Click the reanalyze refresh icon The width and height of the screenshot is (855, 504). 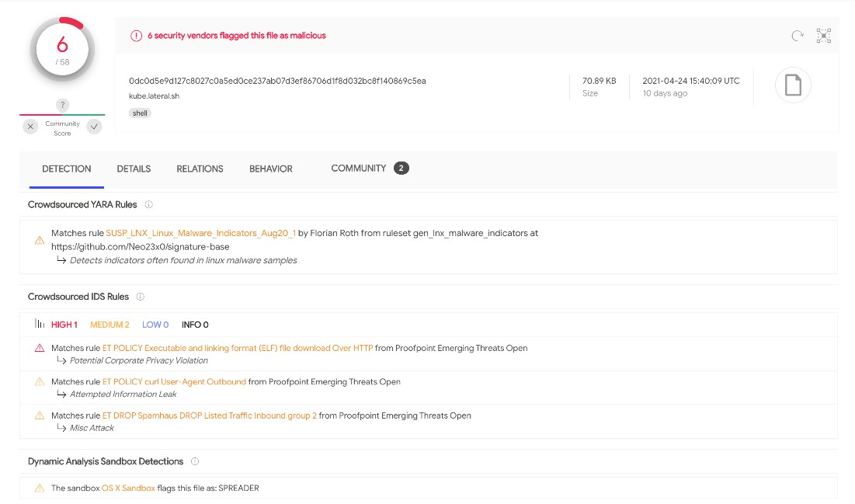pos(797,36)
